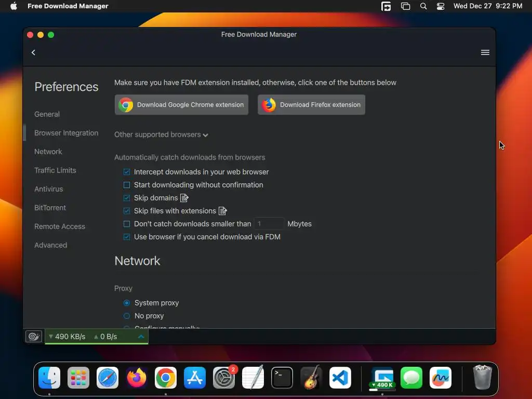Toggle Skip files with extensions checkbox
Screen dimensions: 532x399
pos(127,211)
